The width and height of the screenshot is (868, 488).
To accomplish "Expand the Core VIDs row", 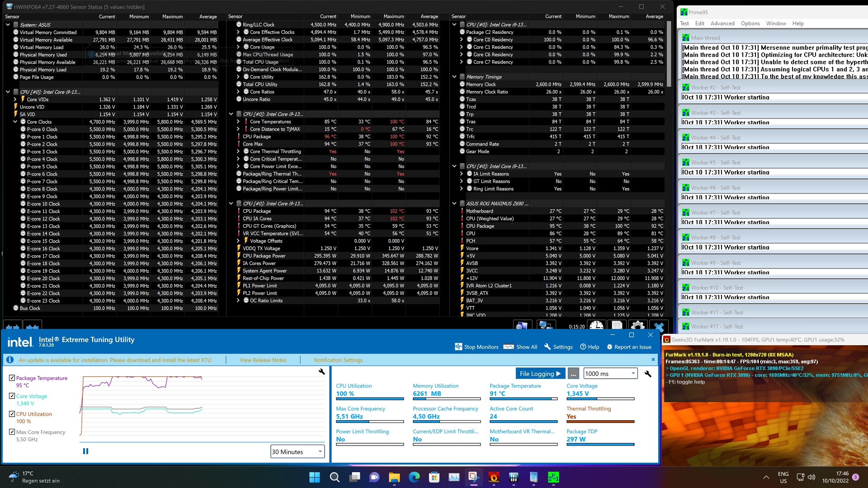I will (x=15, y=99).
